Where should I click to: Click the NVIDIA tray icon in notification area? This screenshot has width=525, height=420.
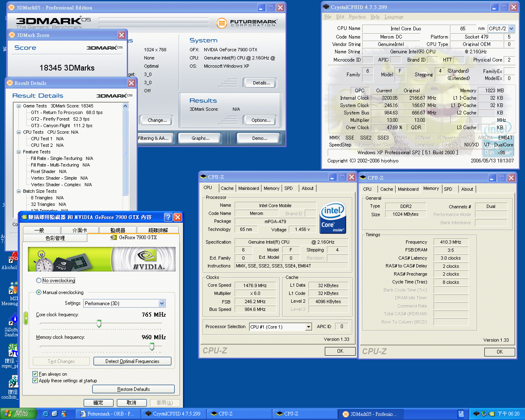click(491, 414)
